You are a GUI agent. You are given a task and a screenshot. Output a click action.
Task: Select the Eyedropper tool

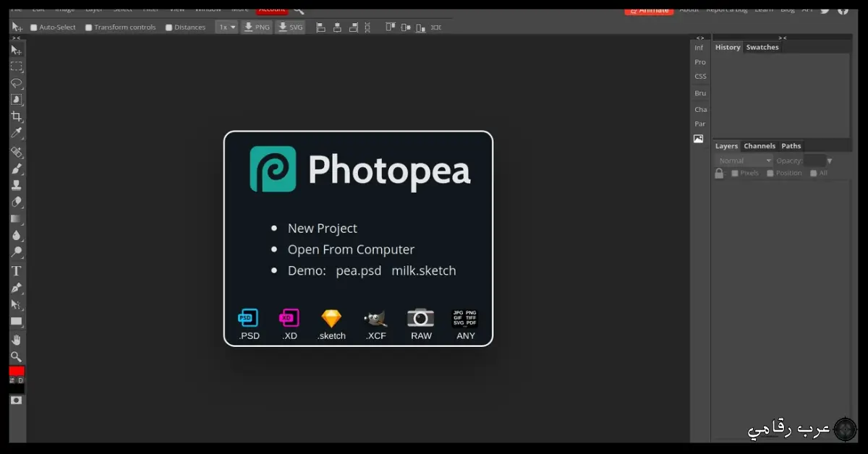click(17, 132)
